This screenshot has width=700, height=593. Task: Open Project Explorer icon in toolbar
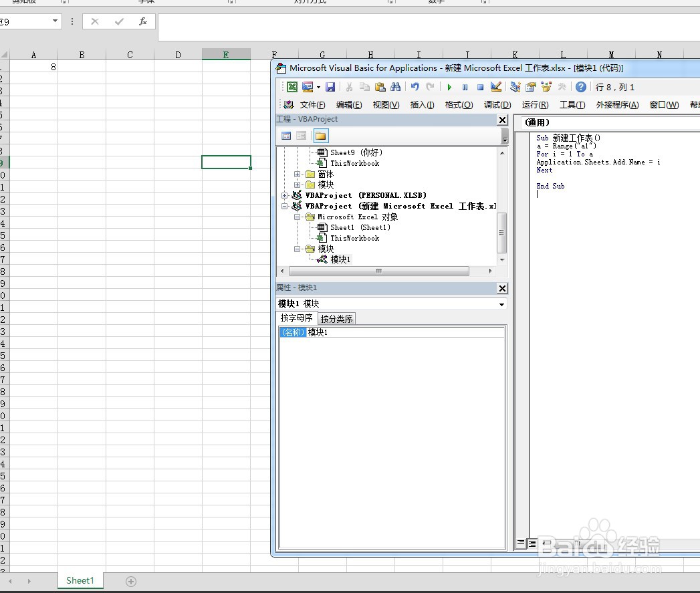coord(515,87)
